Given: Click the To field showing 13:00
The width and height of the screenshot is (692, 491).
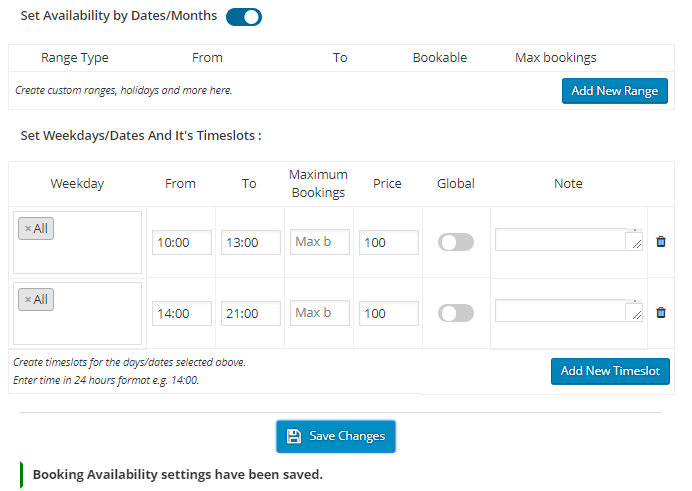Looking at the screenshot, I should (x=250, y=242).
